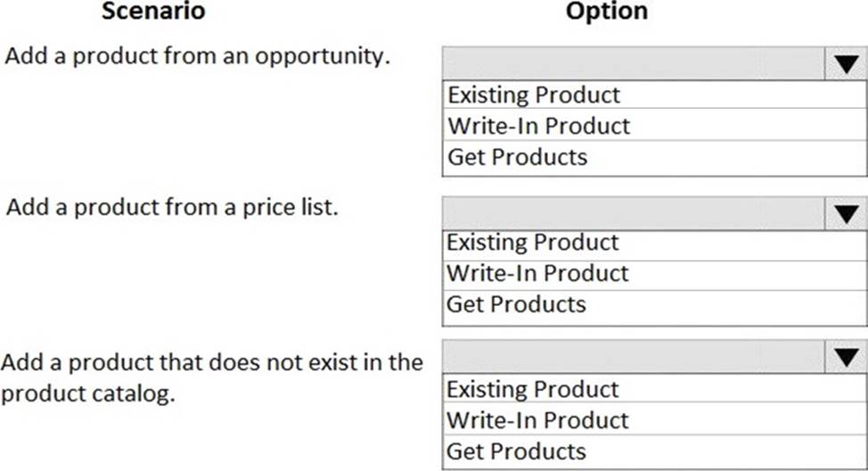The image size is (868, 471).
Task: Open dropdown arrow for opportunity scenario
Action: coord(846,63)
